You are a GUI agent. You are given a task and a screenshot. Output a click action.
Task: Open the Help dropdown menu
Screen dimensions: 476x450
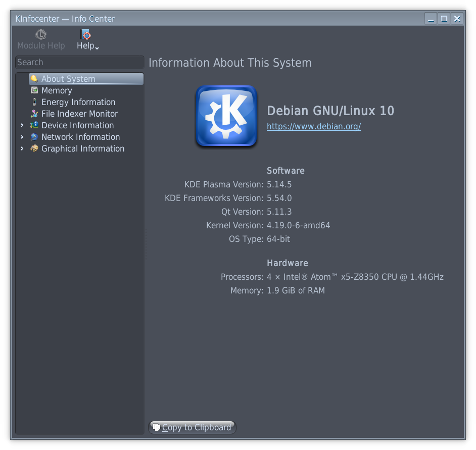87,39
